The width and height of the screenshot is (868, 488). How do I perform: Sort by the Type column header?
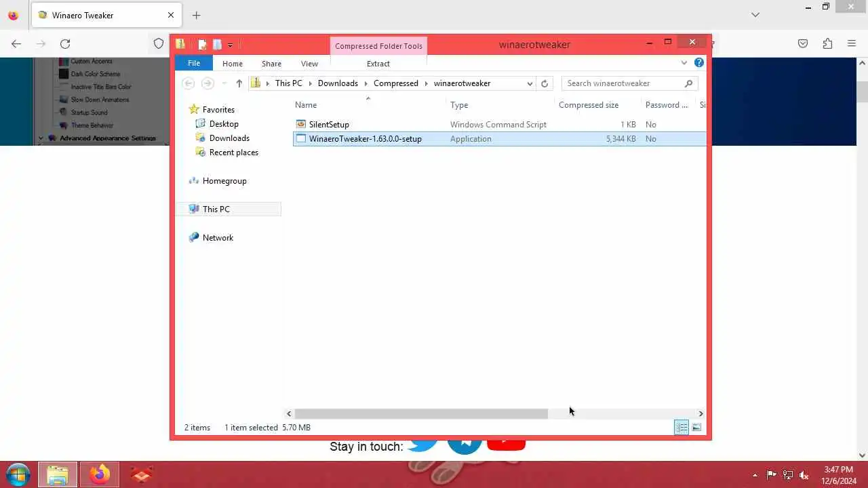459,105
